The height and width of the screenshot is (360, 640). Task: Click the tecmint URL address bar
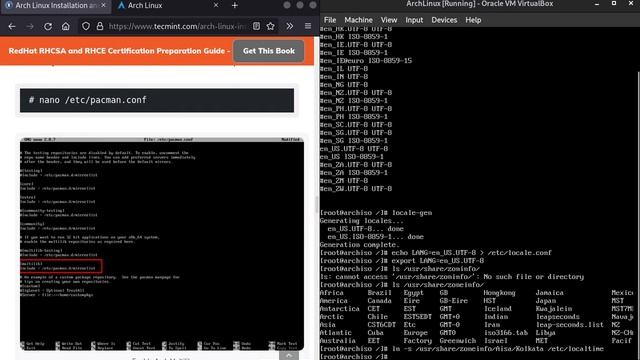[177, 27]
